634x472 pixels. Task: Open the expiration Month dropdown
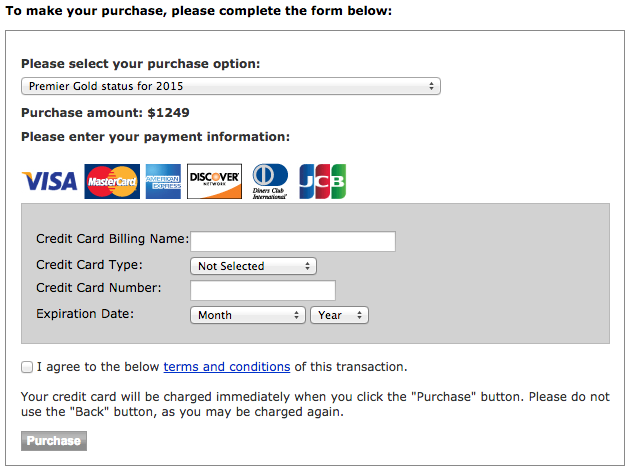click(247, 315)
